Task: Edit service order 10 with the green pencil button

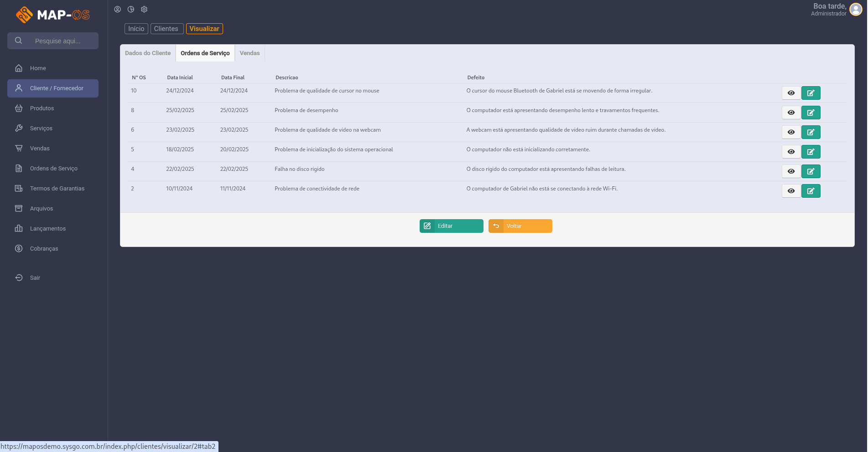Action: pyautogui.click(x=811, y=93)
